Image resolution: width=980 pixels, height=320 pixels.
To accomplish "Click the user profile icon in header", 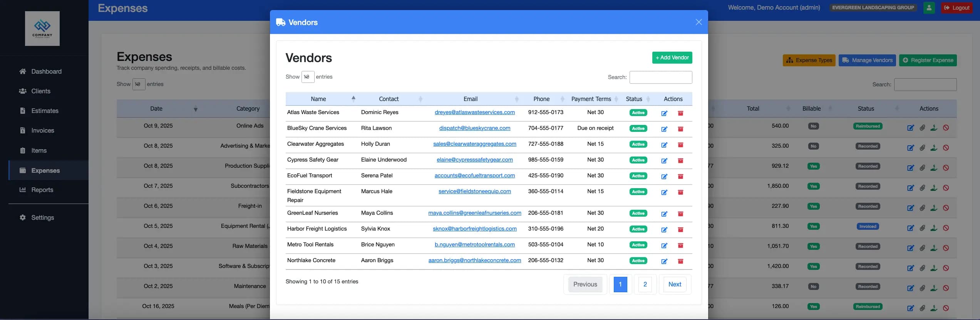I will coord(929,8).
